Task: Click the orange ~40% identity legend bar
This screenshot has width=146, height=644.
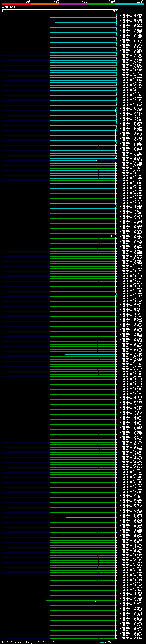Action: point(45,4)
